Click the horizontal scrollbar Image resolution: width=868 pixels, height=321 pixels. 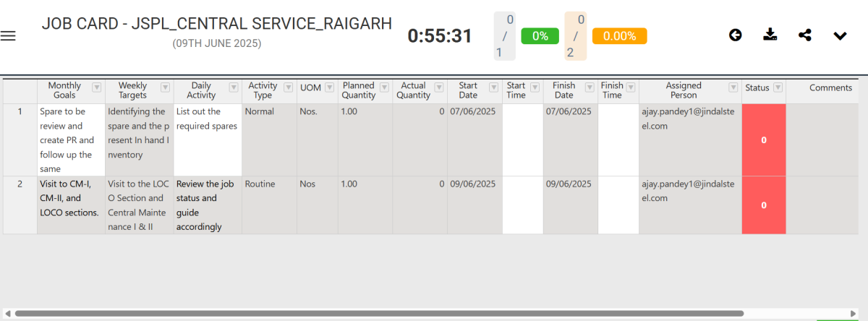click(376, 313)
